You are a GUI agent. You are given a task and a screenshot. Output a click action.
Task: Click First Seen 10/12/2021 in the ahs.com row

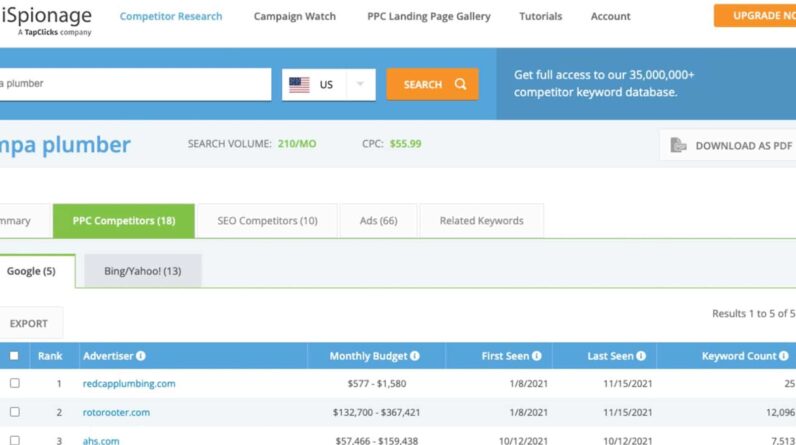coord(523,440)
